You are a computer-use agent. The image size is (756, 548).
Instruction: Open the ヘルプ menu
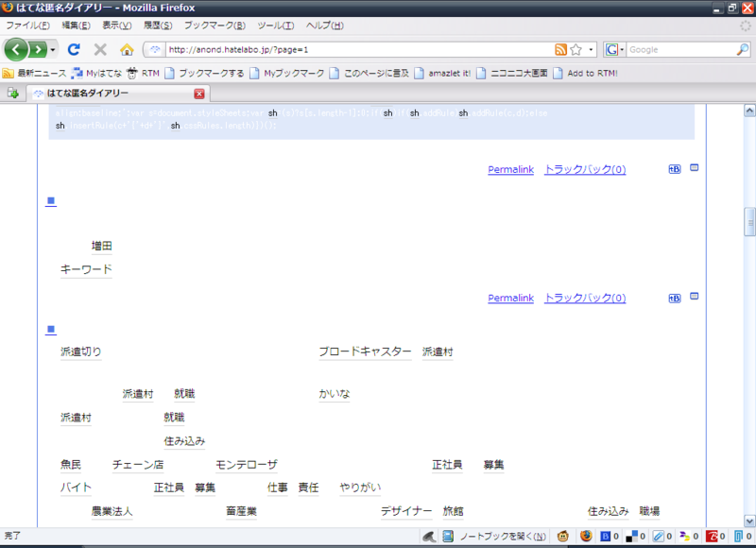(324, 26)
